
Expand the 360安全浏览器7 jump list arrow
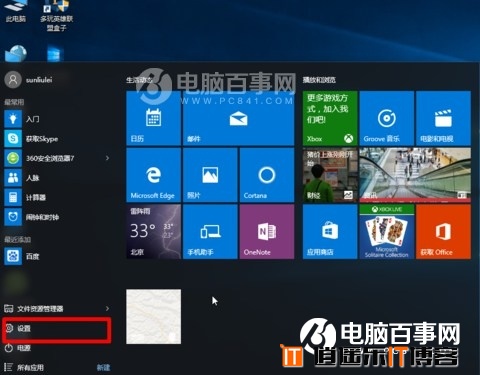click(107, 158)
